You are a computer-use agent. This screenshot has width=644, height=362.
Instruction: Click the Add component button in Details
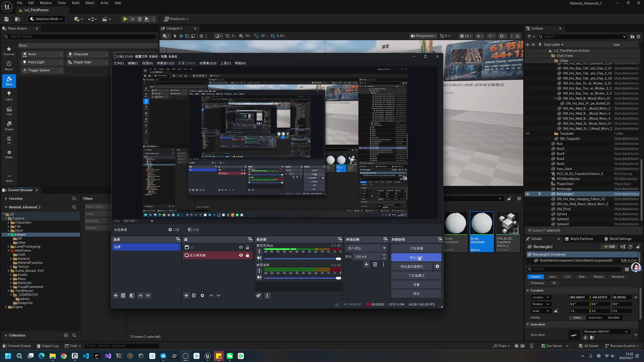(609, 247)
